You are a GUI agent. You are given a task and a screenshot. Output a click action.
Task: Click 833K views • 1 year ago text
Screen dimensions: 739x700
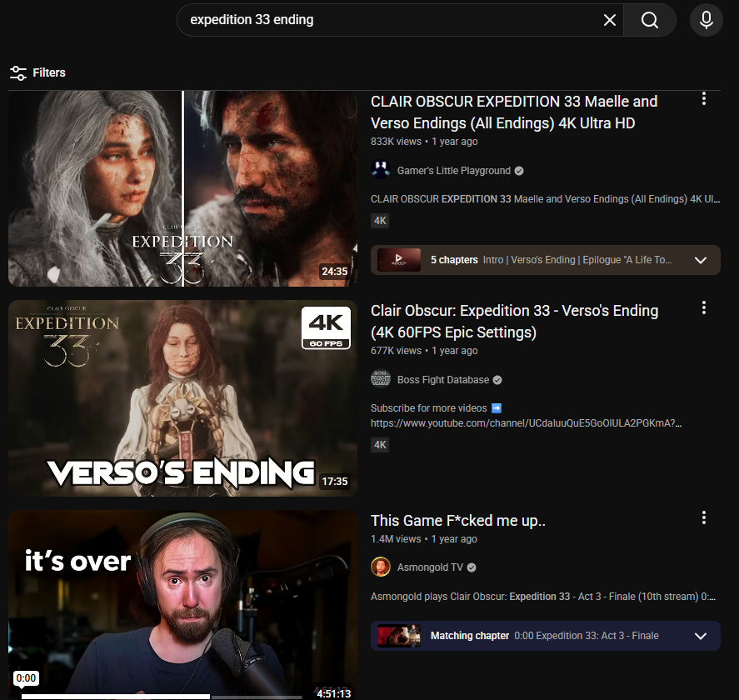coord(424,142)
